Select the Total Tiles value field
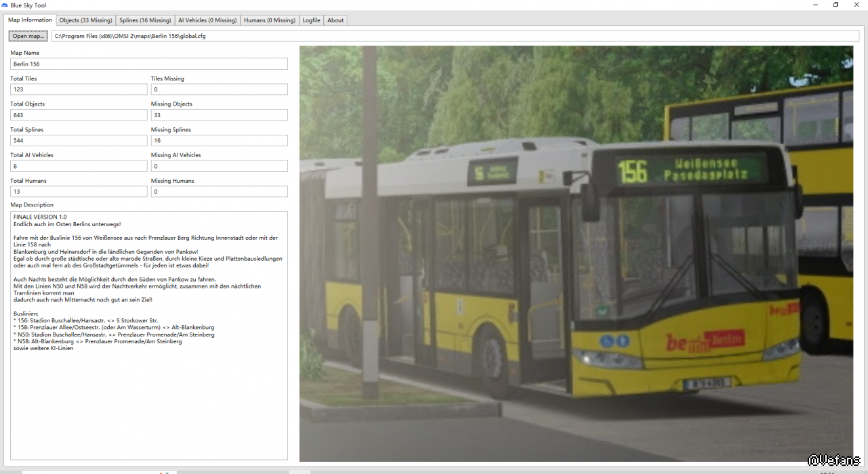This screenshot has height=474, width=868. point(79,89)
